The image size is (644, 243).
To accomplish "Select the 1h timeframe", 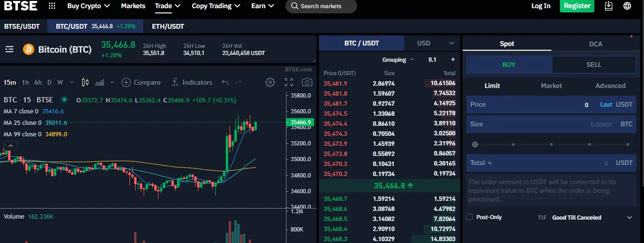I will click(25, 82).
